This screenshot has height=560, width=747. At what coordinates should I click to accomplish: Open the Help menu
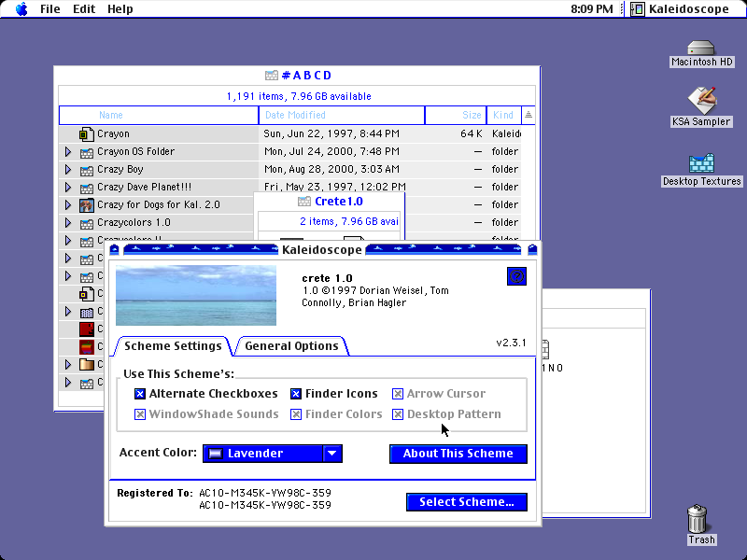(120, 9)
